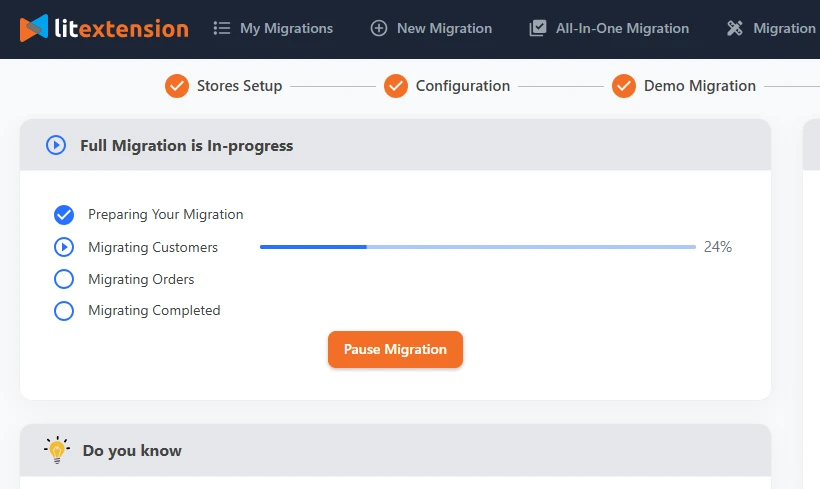Click the play icon beside Migrating Customers

click(x=64, y=247)
